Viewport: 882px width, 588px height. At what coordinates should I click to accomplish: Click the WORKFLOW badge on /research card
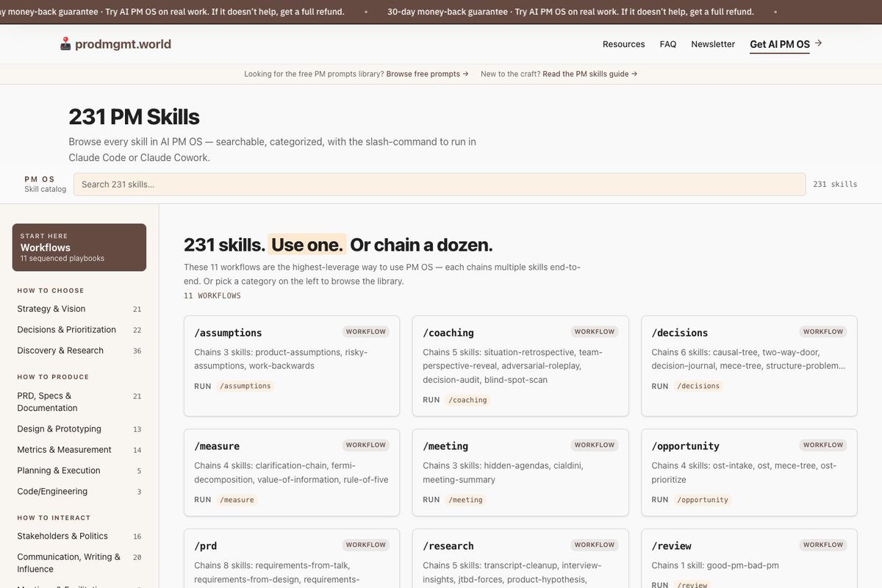point(595,545)
